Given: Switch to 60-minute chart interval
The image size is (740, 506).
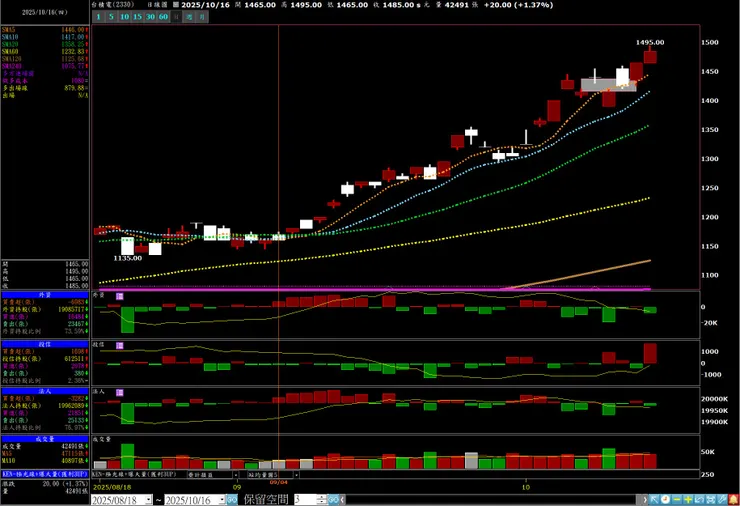Looking at the screenshot, I should 163,17.
